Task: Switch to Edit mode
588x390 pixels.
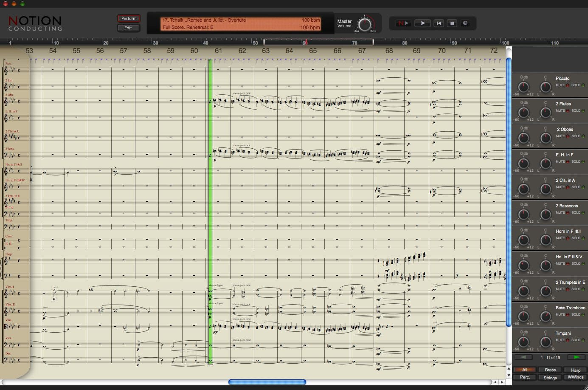Action: [128, 28]
